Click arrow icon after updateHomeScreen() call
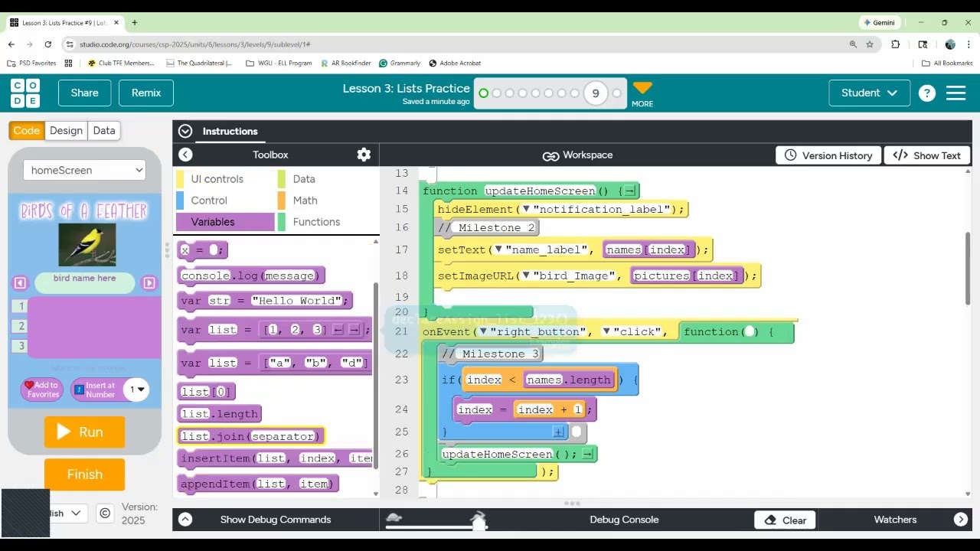Screen dimensions: 980x551 click(x=587, y=455)
